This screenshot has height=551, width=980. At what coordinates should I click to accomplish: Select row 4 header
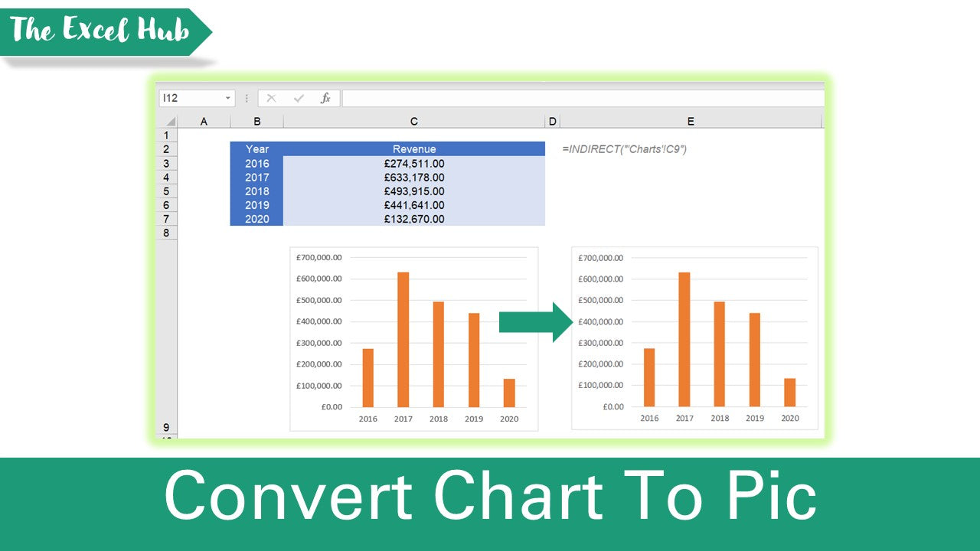click(166, 178)
